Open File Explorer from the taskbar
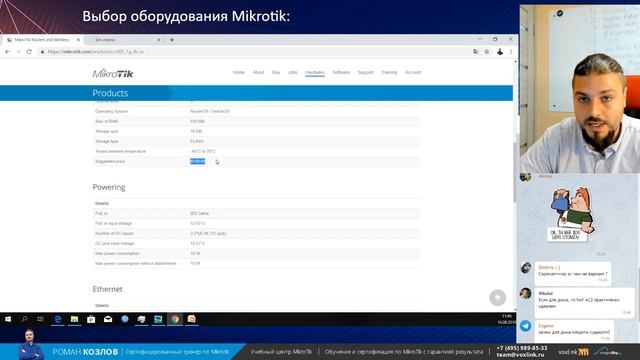Screen dimensions: 640x360 coord(74,319)
